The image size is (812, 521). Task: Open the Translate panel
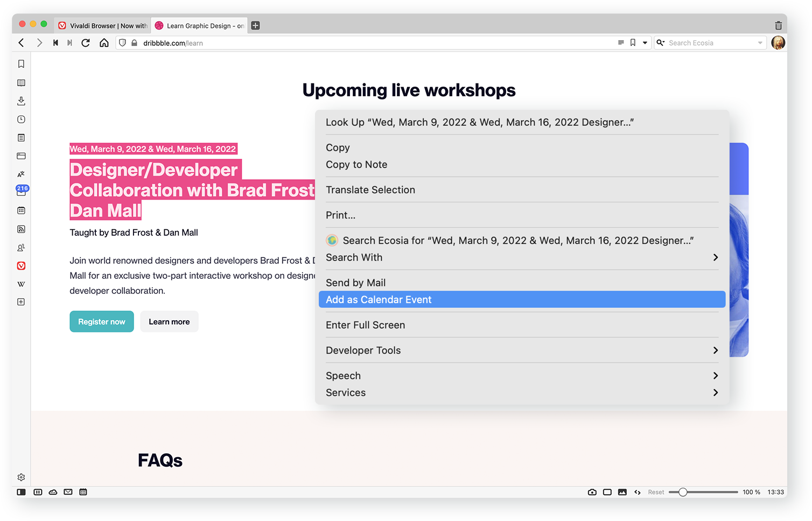[x=21, y=174]
